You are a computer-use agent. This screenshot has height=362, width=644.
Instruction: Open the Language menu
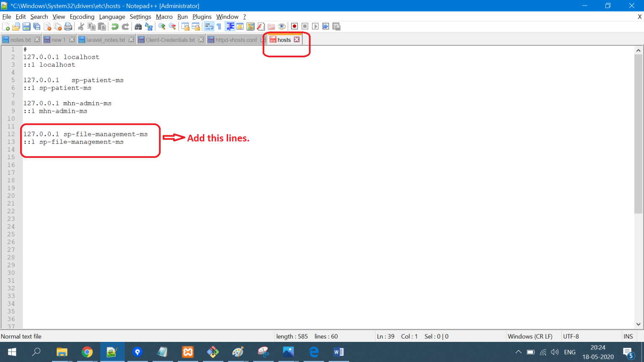112,17
